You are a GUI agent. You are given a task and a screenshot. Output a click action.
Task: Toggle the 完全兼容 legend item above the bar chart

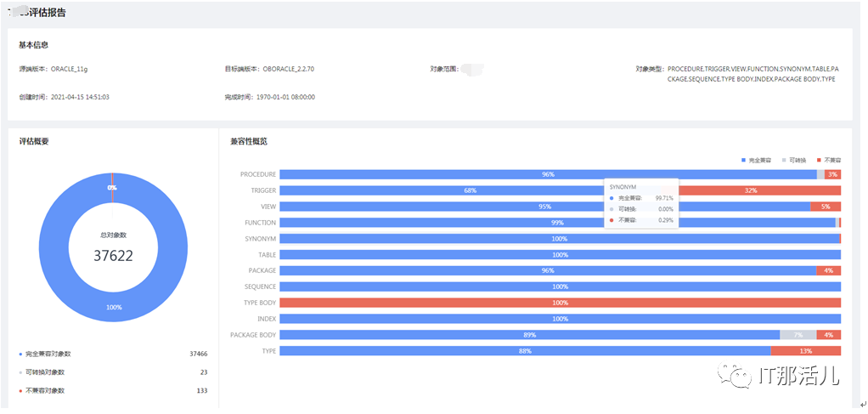pyautogui.click(x=756, y=160)
